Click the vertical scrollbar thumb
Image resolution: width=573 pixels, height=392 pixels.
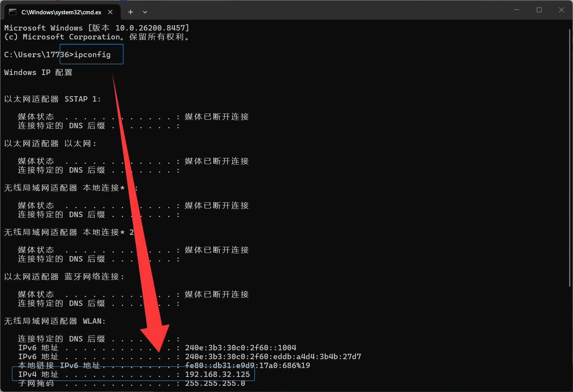[570, 158]
